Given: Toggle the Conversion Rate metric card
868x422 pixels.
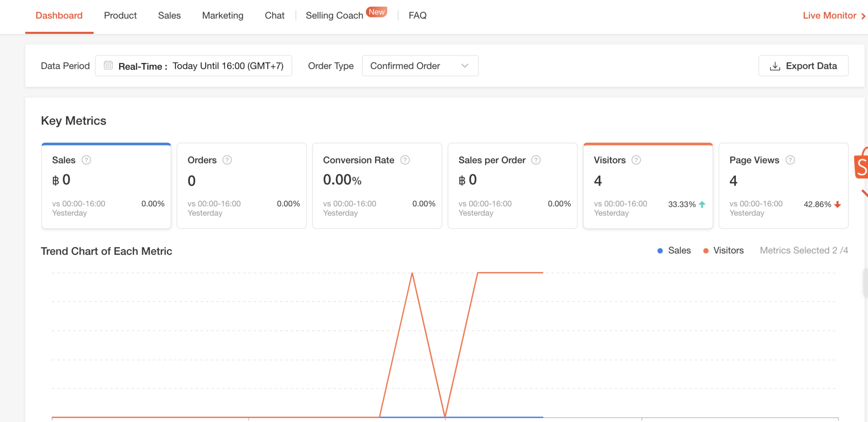Looking at the screenshot, I should 377,186.
